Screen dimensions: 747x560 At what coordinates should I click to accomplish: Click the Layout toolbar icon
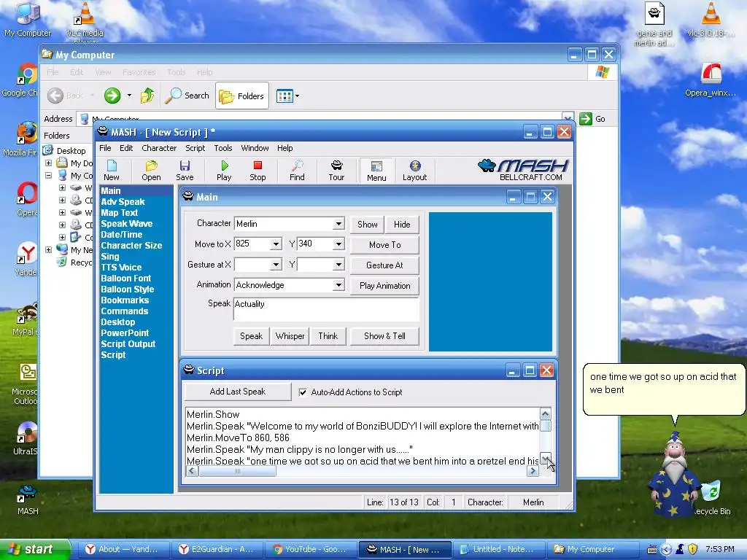click(x=414, y=171)
